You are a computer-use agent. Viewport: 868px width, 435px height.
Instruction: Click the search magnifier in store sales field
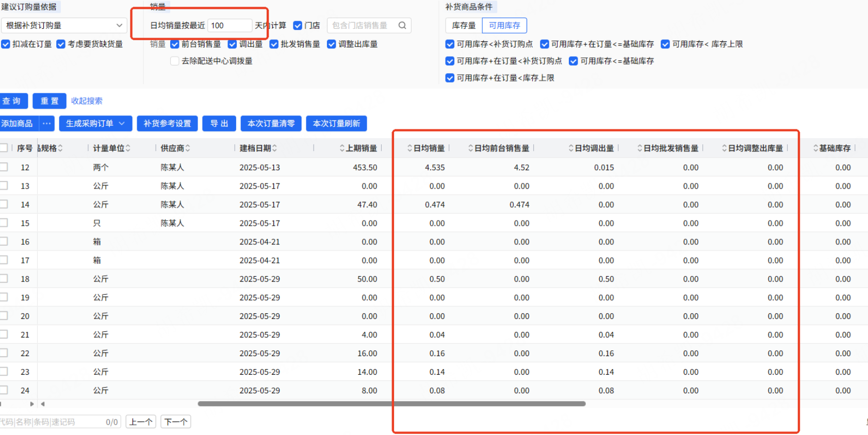pyautogui.click(x=402, y=25)
